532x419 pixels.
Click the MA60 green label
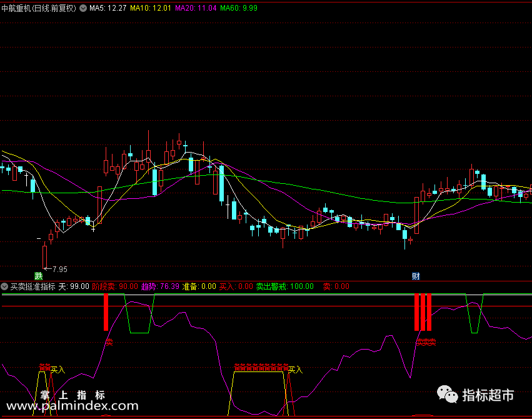(x=239, y=8)
